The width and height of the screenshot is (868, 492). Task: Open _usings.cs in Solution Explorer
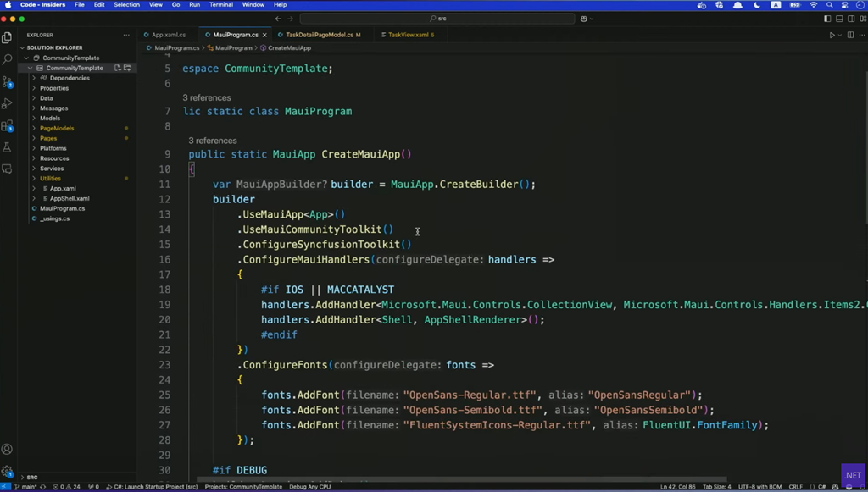coord(55,218)
